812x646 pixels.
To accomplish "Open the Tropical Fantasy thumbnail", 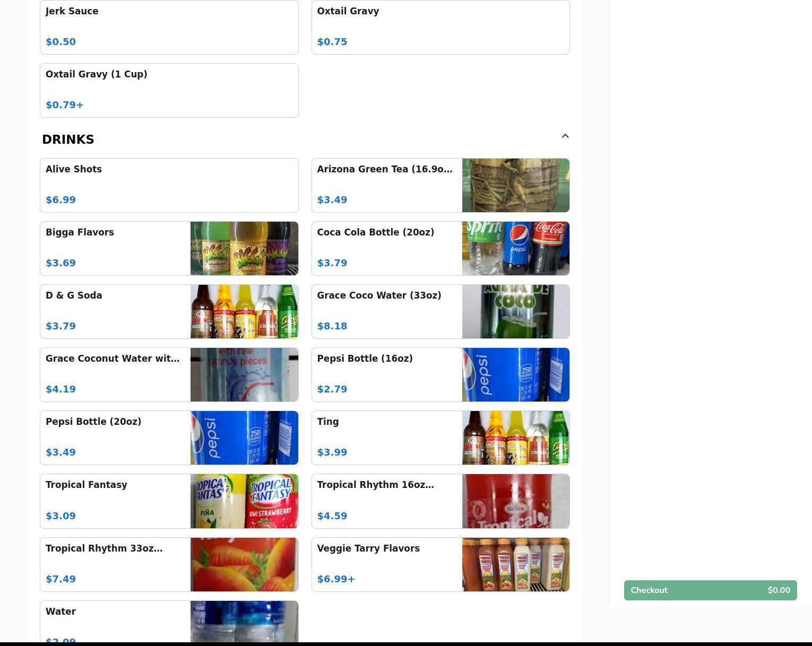I will click(244, 501).
